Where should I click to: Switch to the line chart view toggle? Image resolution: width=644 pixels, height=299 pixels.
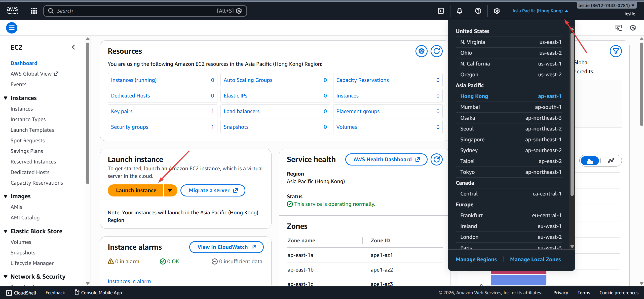(x=611, y=161)
